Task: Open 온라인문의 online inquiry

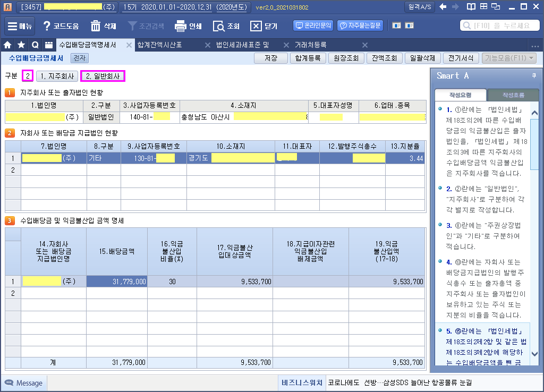Action: click(x=313, y=25)
